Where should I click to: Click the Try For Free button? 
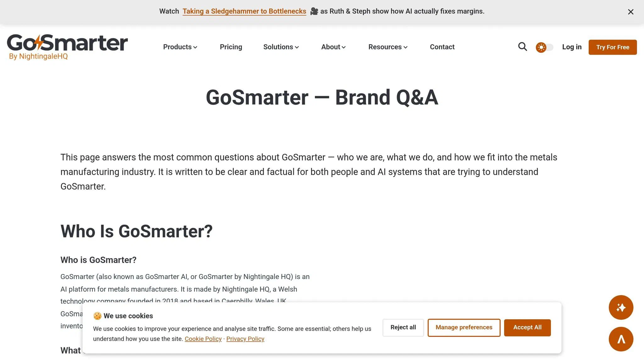point(612,47)
